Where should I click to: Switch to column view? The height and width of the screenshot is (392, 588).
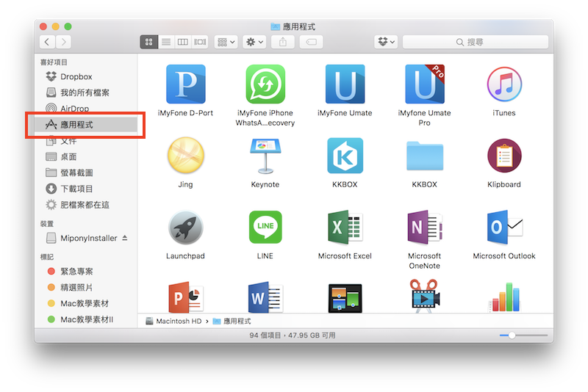point(183,42)
